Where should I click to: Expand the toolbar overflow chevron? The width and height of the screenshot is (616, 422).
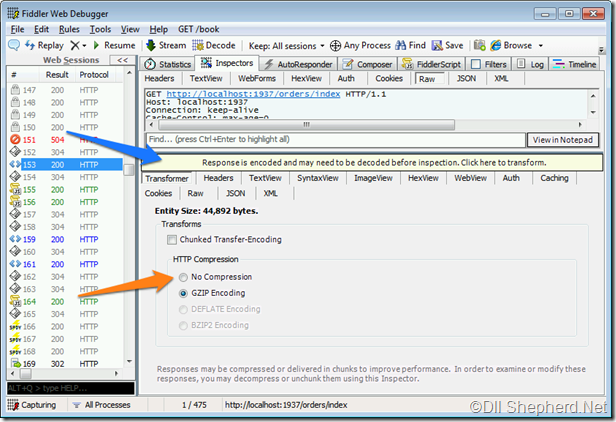601,50
